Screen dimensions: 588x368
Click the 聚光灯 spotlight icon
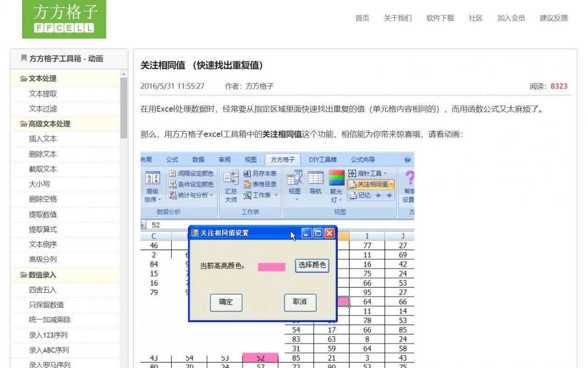click(336, 178)
